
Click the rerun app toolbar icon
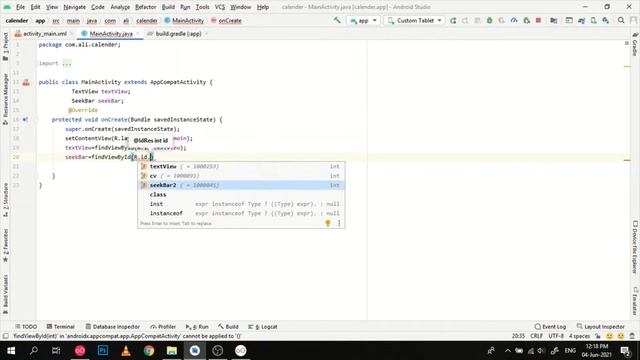(453, 20)
